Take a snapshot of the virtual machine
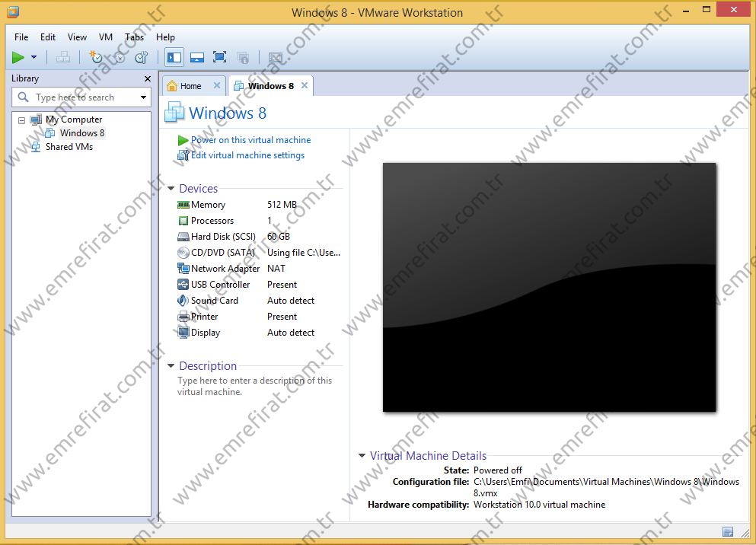Viewport: 756px width, 545px height. [96, 57]
